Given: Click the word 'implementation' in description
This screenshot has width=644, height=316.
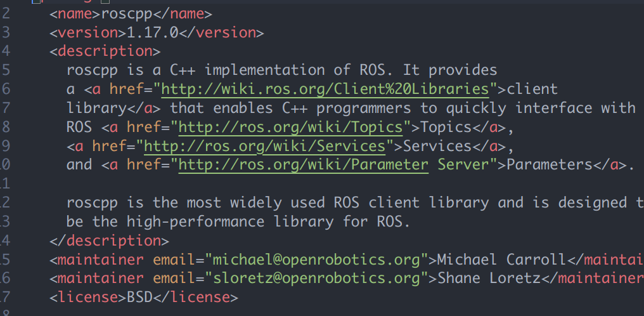Looking at the screenshot, I should 265,70.
